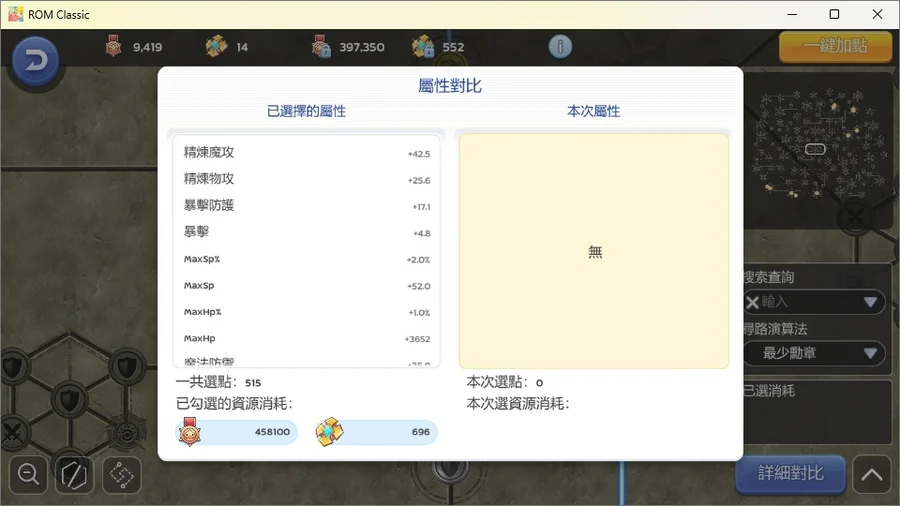Viewport: 900px width, 506px height.
Task: Click the medal icon showing 9,419
Action: coord(114,47)
